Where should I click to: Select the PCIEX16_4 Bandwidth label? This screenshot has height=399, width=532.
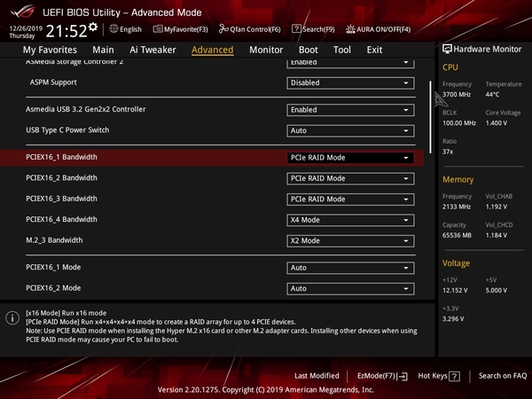click(x=61, y=219)
